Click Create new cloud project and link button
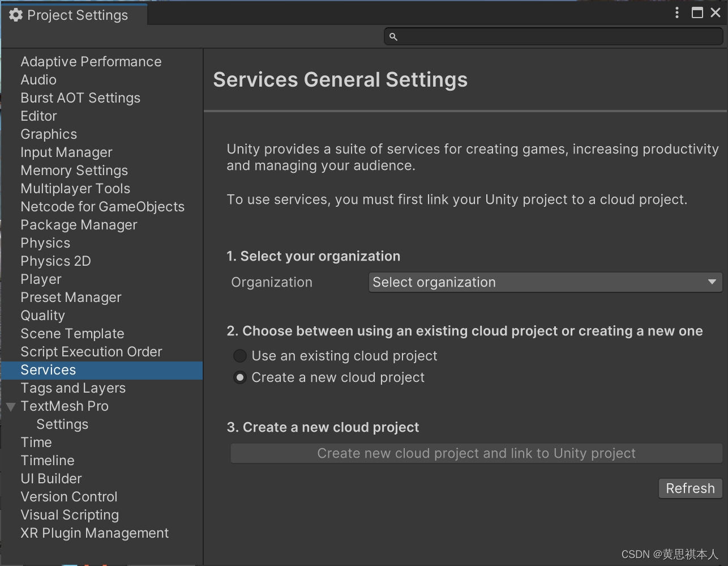Screen dimensions: 728x566 click(476, 453)
